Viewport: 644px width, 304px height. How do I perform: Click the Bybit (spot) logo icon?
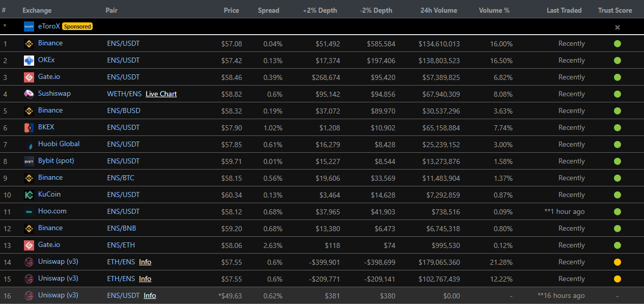tap(29, 161)
